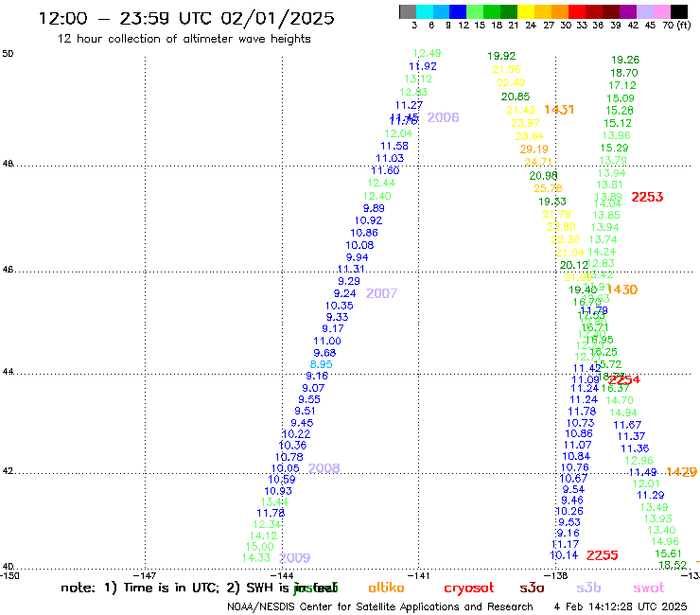Click the wave height value '10.14'
Viewport: 700px width, 615px height.
click(x=564, y=555)
